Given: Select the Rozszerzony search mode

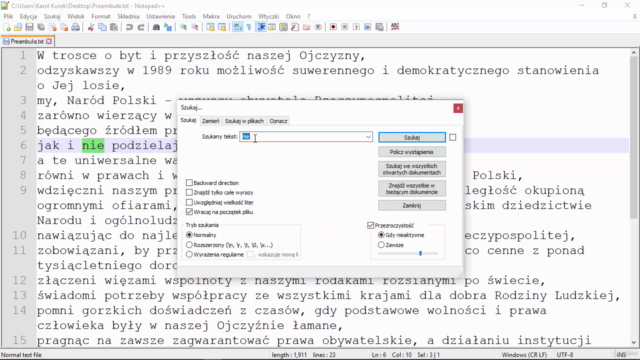Looking at the screenshot, I should click(189, 245).
